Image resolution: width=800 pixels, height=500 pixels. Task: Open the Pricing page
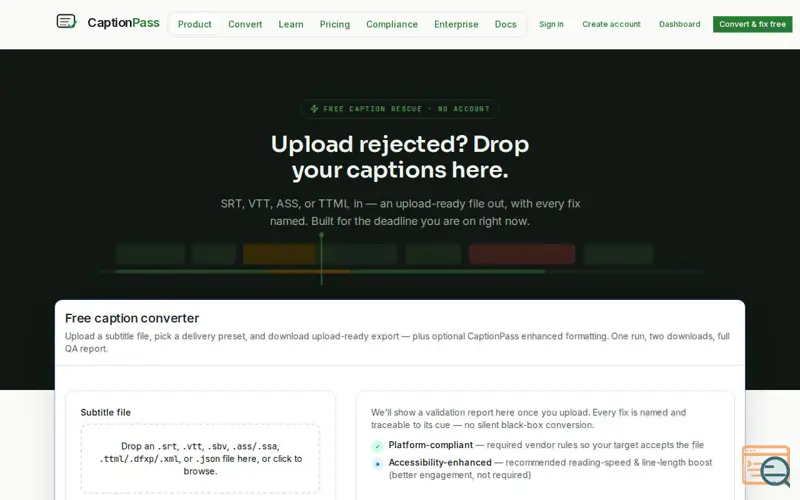pyautogui.click(x=335, y=24)
